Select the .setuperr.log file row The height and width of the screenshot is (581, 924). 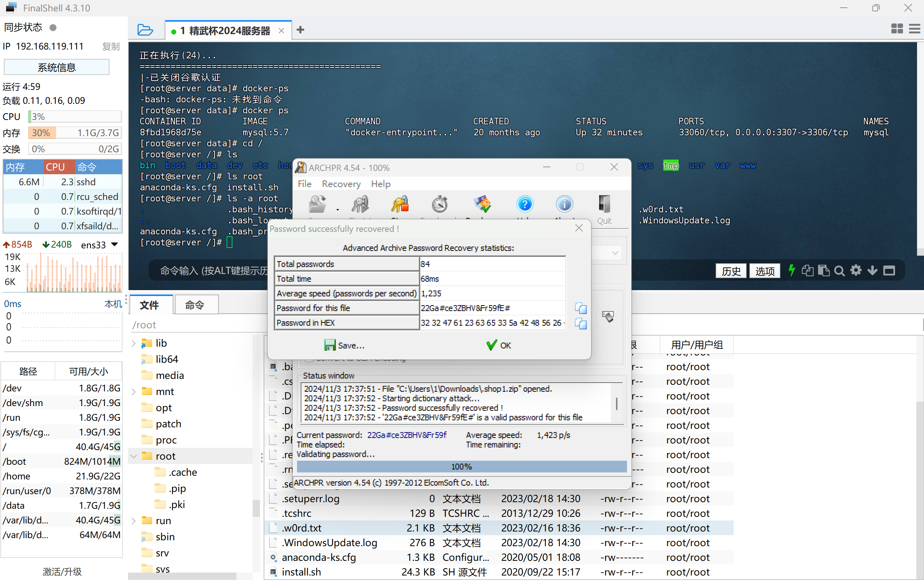(498, 498)
